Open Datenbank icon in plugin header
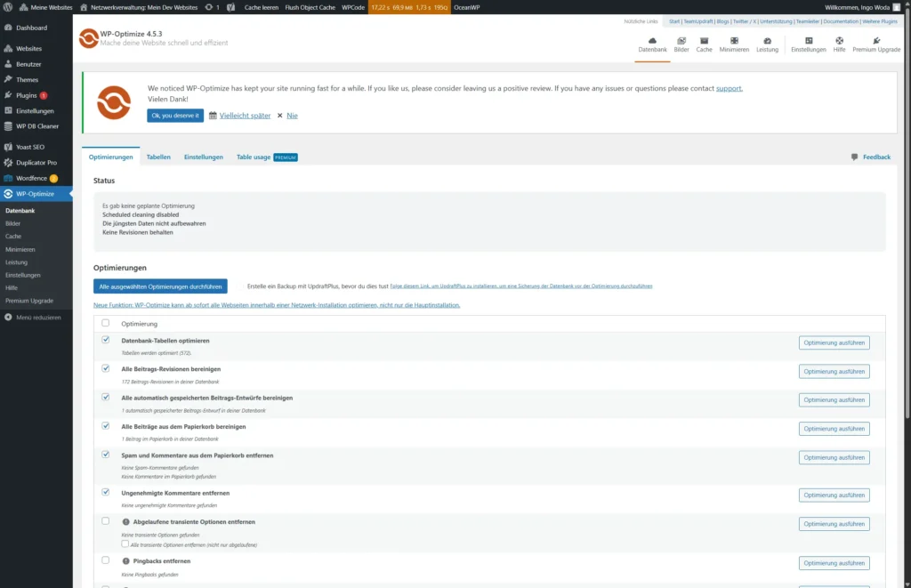Viewport: 911px width, 588px height. [652, 44]
